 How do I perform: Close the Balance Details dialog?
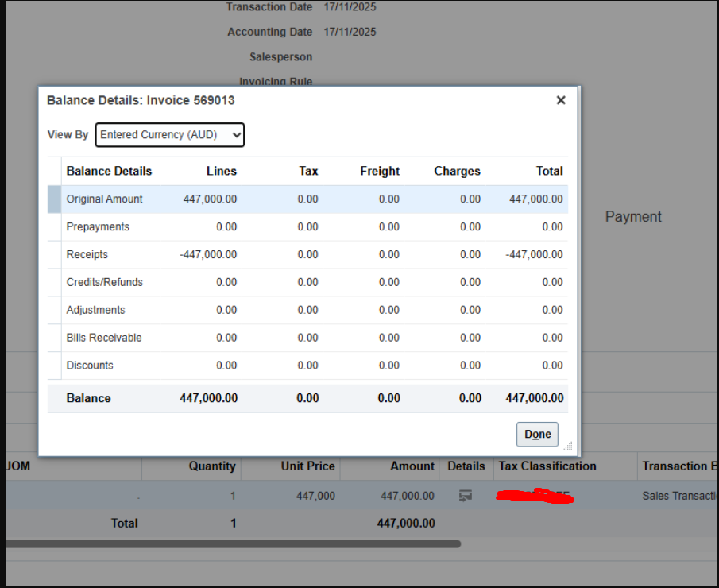(561, 100)
